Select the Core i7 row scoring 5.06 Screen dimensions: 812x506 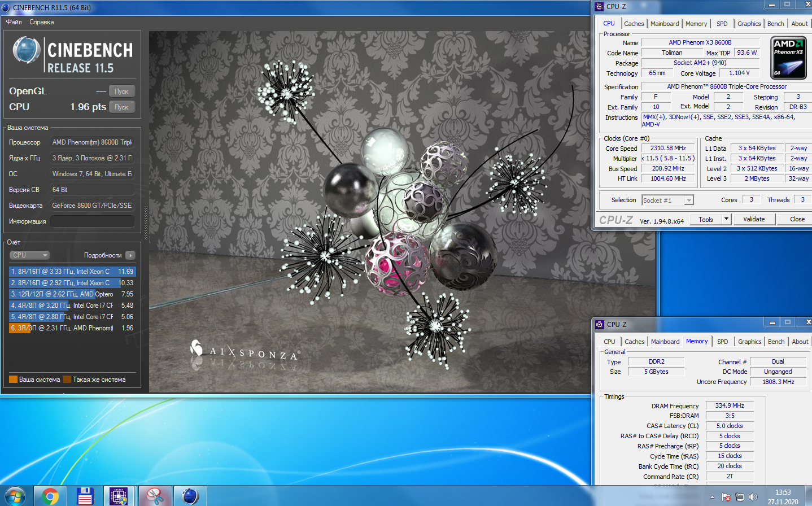pyautogui.click(x=72, y=317)
